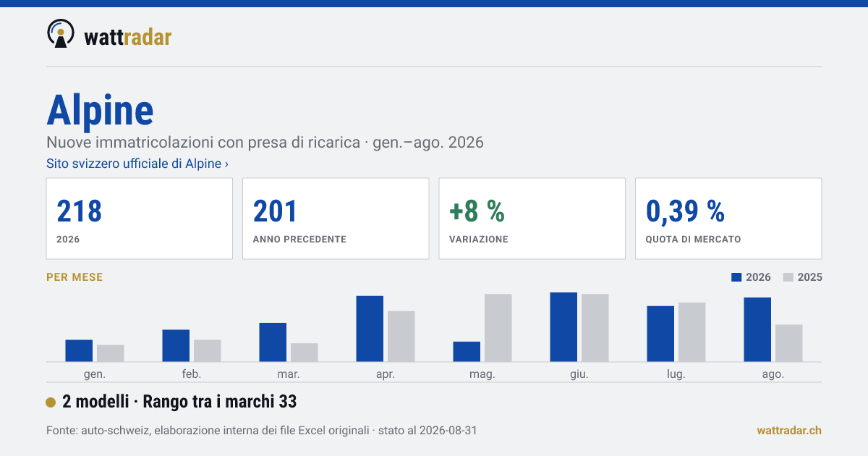Screen dimensions: 868x456
Task: Select the 2025 gray legend swatch
Action: click(x=789, y=277)
